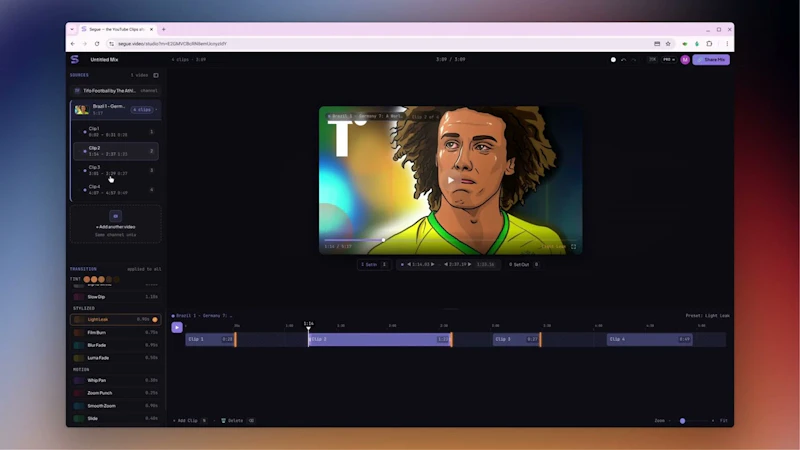Choose the Blur Fade transition

tap(116, 345)
